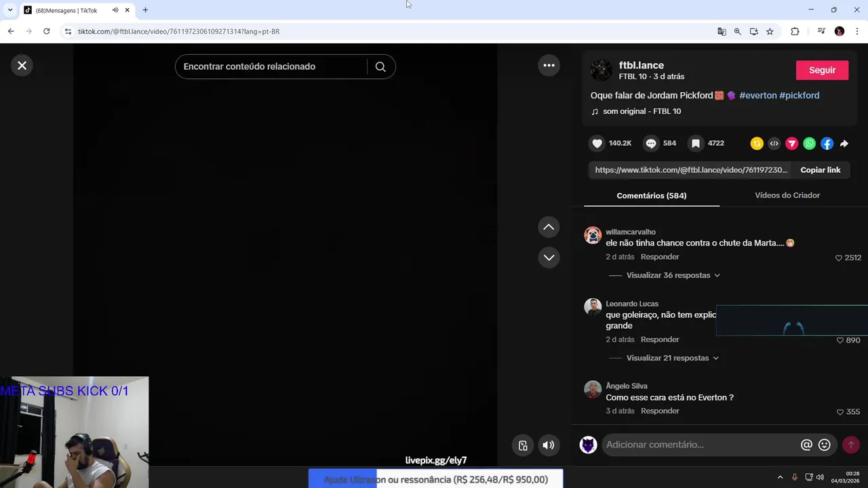This screenshot has width=868, height=488.
Task: Open som original - FTBL 10 sound
Action: pos(642,111)
